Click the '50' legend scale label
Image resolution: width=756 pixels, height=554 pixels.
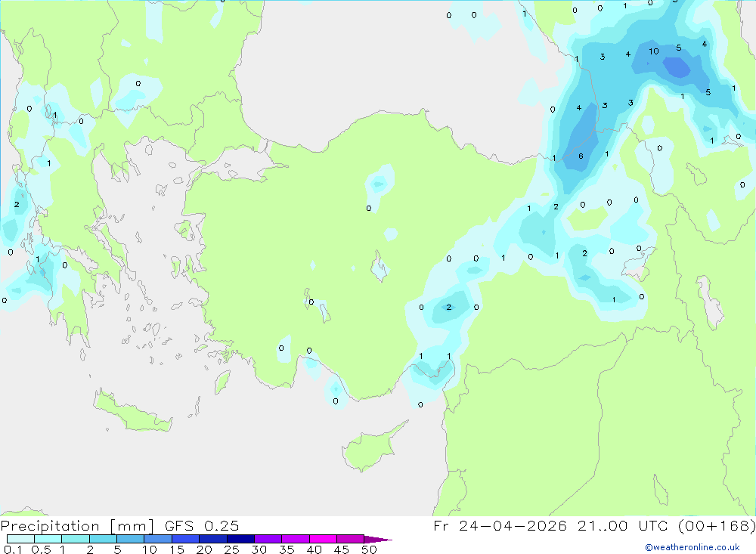pos(369,549)
